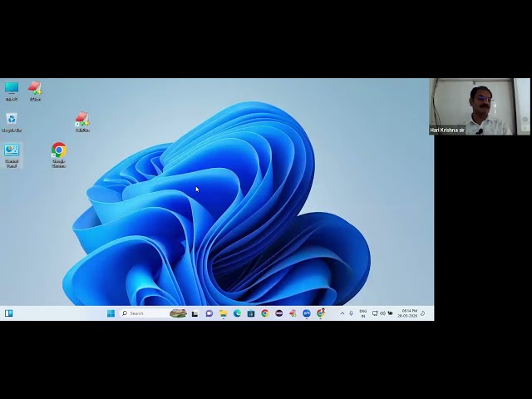The height and width of the screenshot is (399, 532).
Task: Click the search highlight image in taskbar
Action: 178,313
